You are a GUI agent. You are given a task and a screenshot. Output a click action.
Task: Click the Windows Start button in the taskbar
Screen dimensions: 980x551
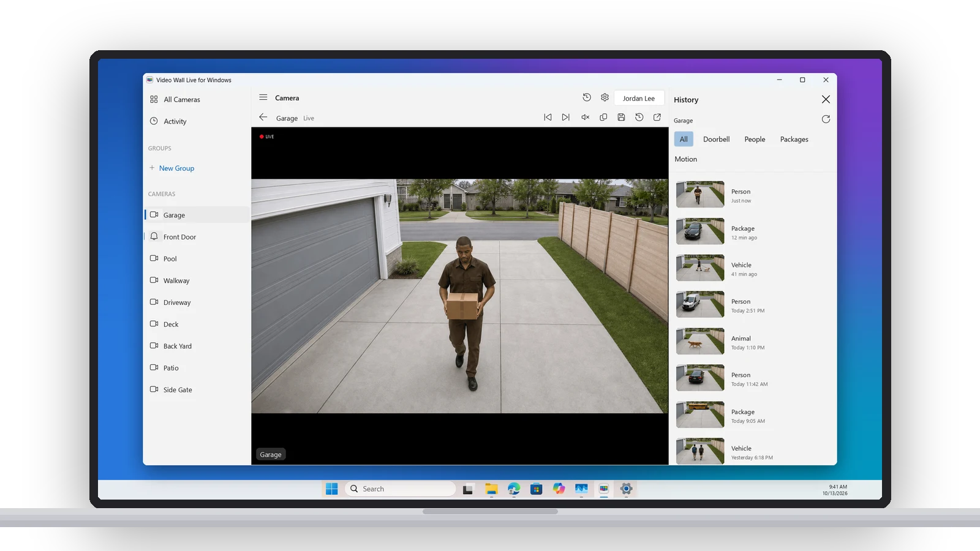[x=331, y=489]
